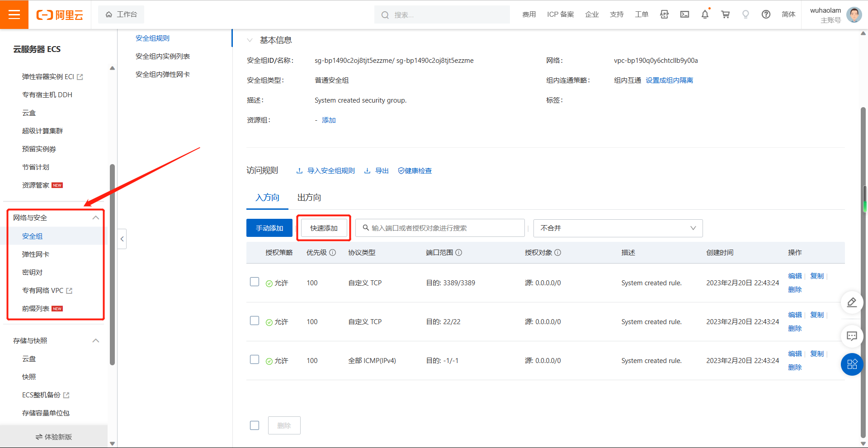The width and height of the screenshot is (868, 448).
Task: Open 云盘 under 存储与快照
Action: coord(29,359)
